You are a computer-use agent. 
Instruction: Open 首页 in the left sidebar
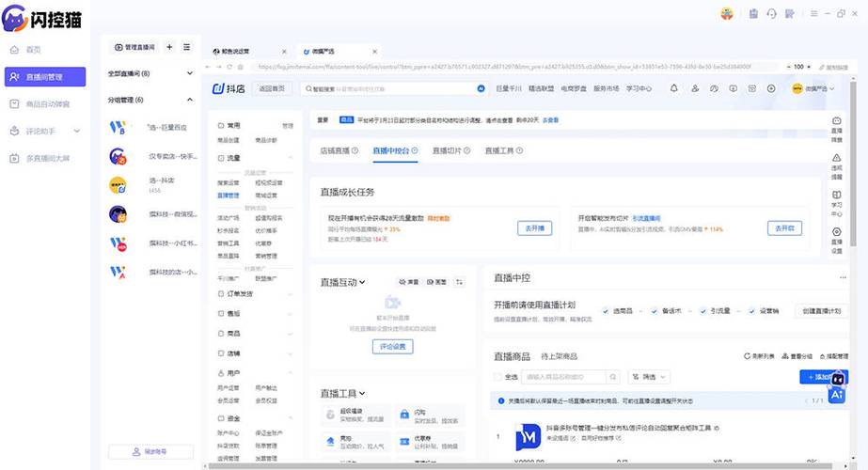33,50
